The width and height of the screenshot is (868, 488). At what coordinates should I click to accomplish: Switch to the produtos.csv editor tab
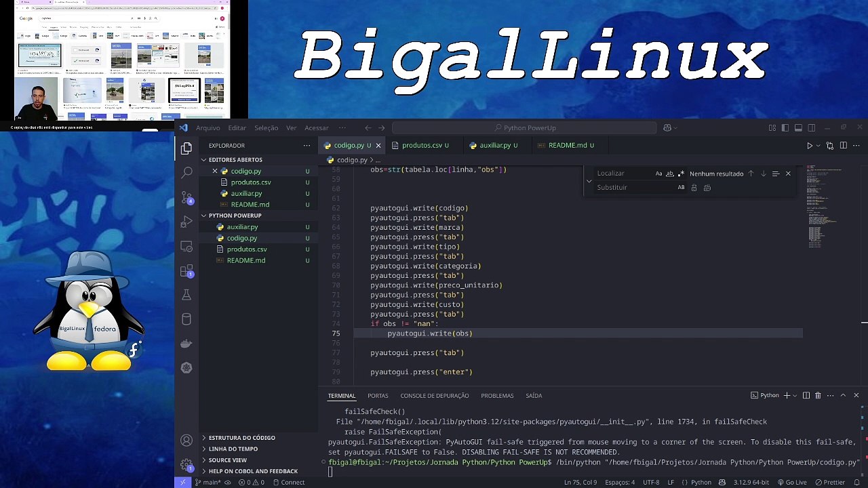[425, 145]
